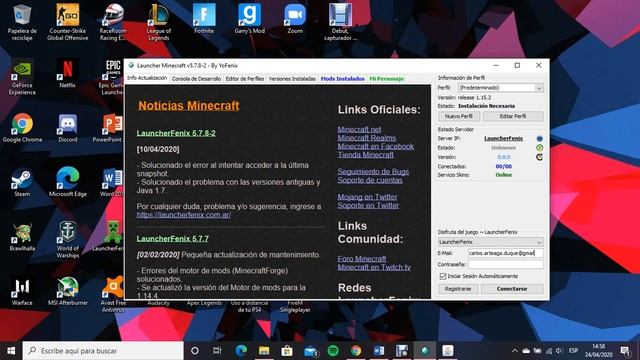Viewport: 640px width, 360px height.
Task: Open the Tienda Minecraft link
Action: [365, 155]
